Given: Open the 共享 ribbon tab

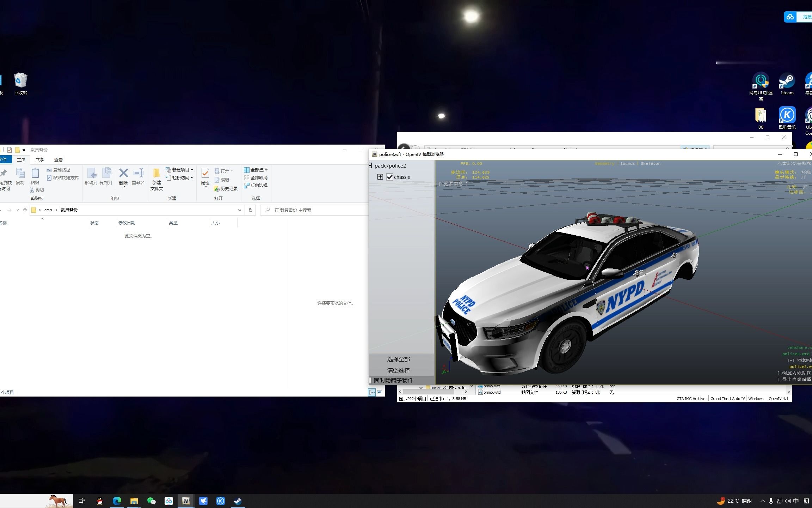Looking at the screenshot, I should pos(40,160).
